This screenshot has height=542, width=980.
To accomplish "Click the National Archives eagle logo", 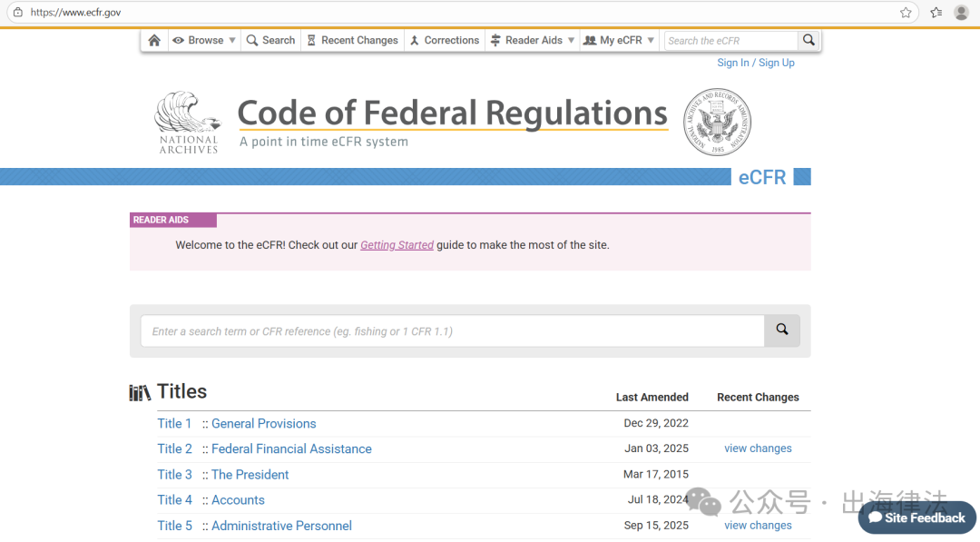I will pos(188,123).
